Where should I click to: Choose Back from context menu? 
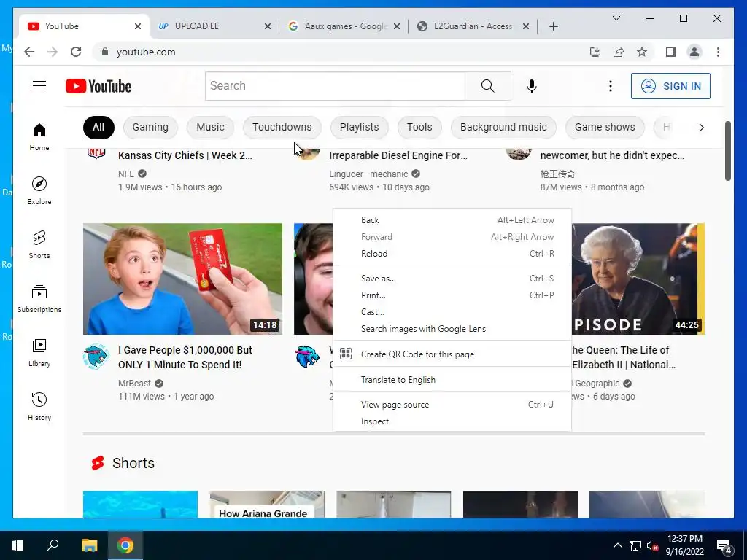tap(452, 220)
